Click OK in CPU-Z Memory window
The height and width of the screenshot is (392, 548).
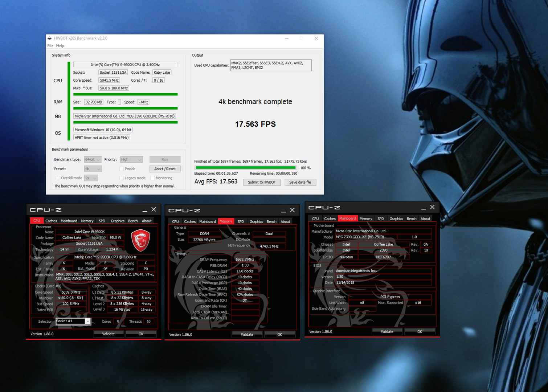[279, 335]
